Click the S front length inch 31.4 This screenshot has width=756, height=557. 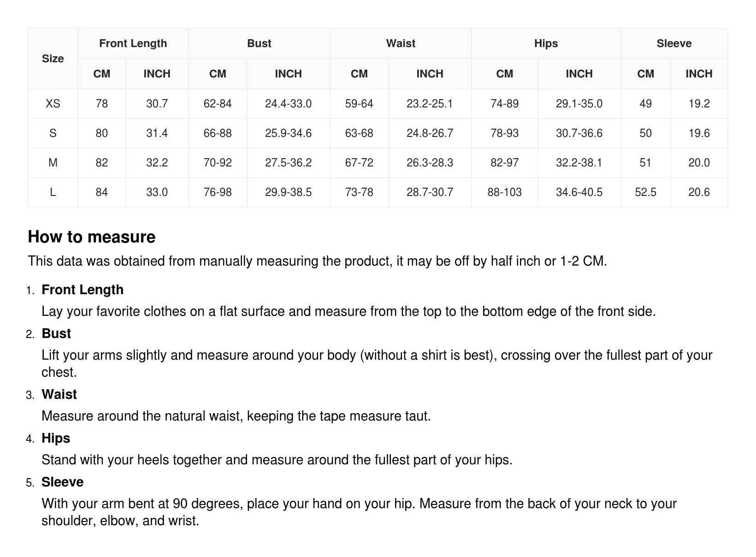click(157, 133)
